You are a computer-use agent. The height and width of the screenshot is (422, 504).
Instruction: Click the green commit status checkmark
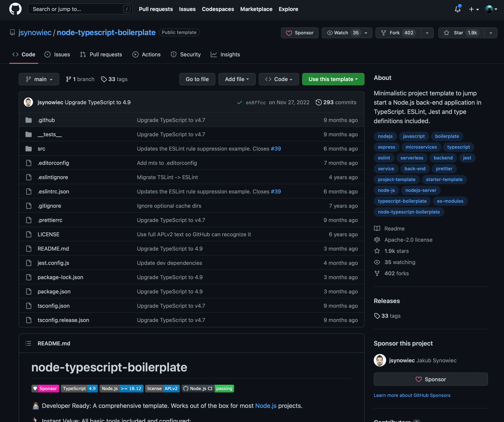tap(239, 103)
